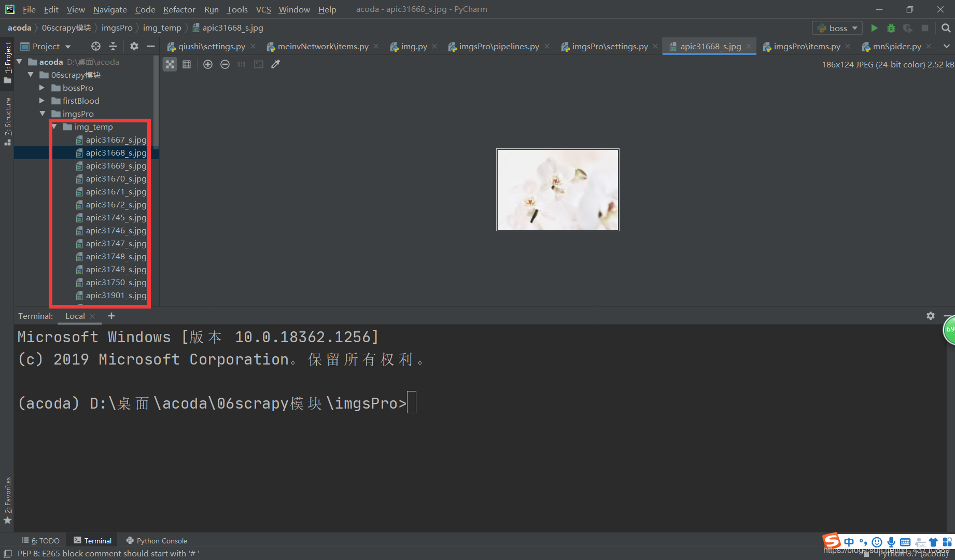Fit image zoom to window
The height and width of the screenshot is (560, 955).
(x=259, y=64)
